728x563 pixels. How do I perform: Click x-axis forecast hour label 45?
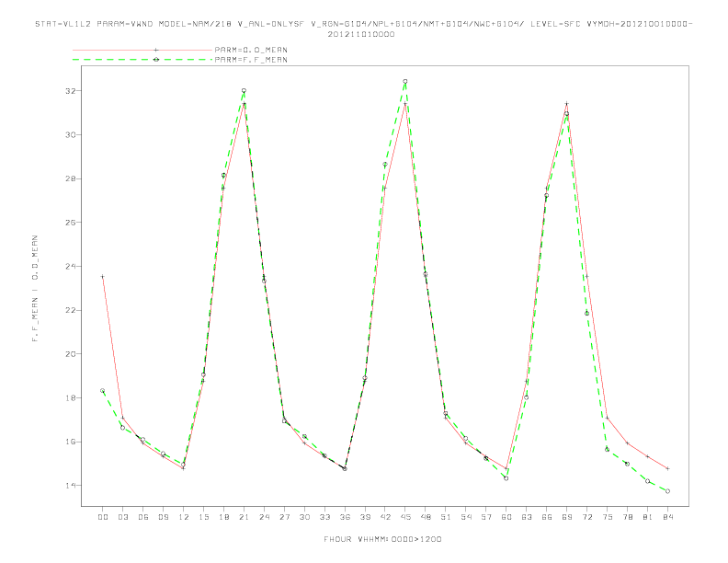tap(405, 517)
